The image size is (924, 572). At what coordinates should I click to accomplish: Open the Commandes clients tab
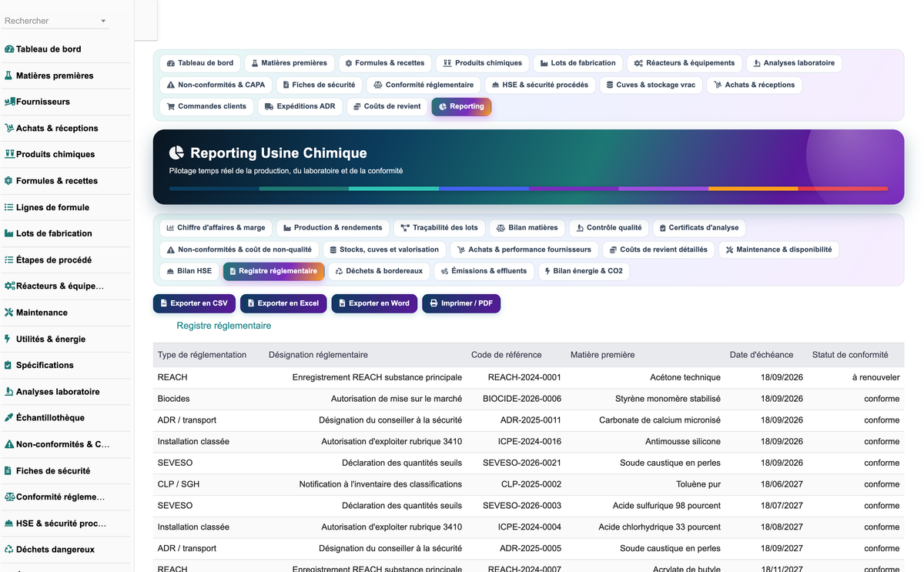tap(207, 106)
